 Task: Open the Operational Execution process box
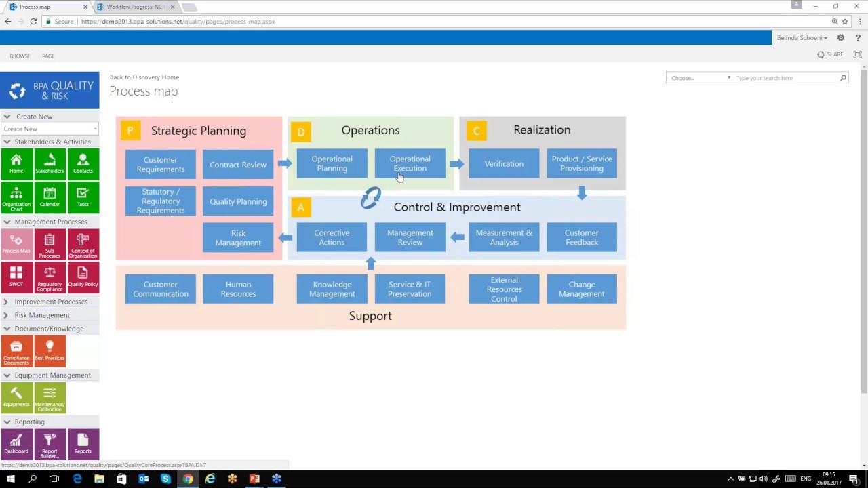point(410,164)
